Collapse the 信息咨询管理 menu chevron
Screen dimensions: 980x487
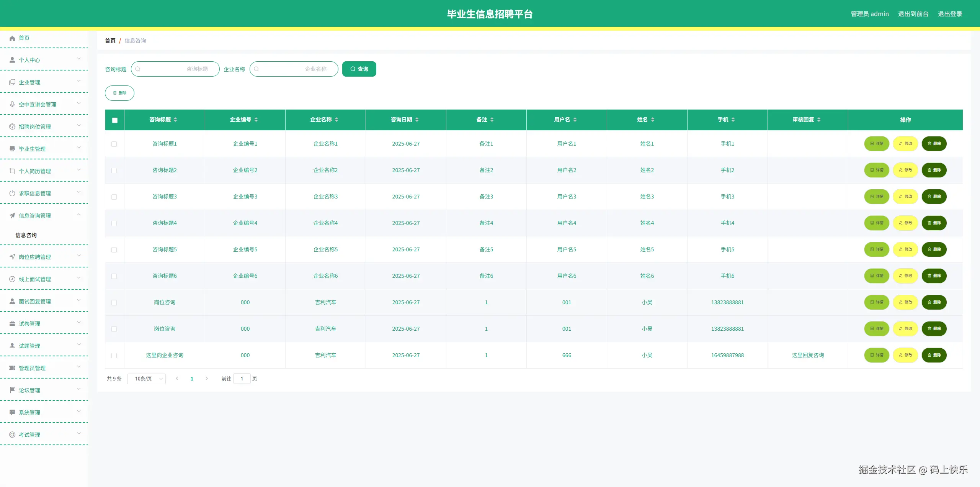point(79,215)
